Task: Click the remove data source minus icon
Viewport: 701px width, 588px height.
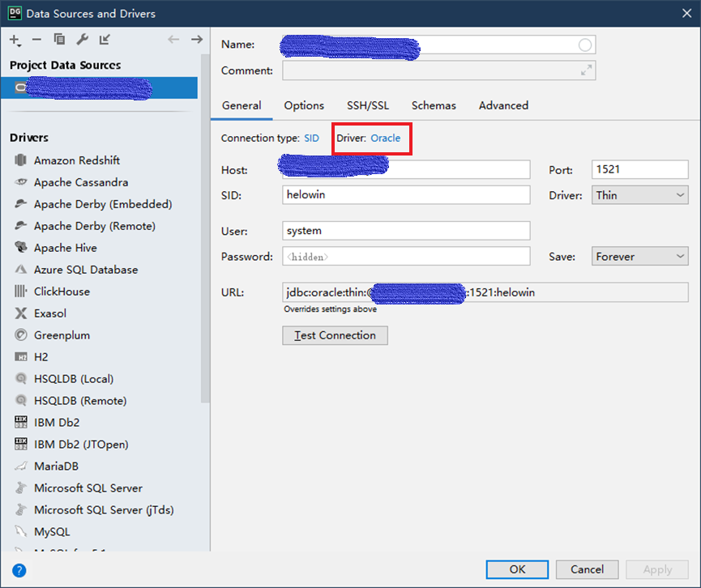Action: (x=36, y=40)
